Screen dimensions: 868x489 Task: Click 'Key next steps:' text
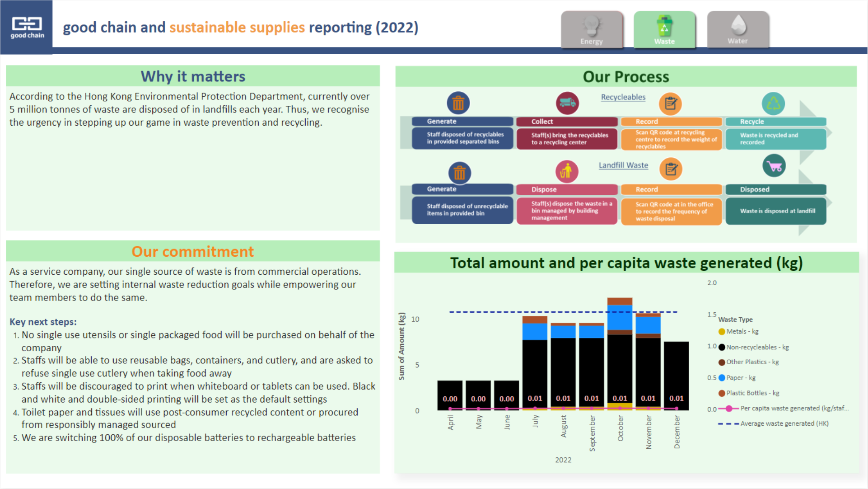[x=43, y=322]
